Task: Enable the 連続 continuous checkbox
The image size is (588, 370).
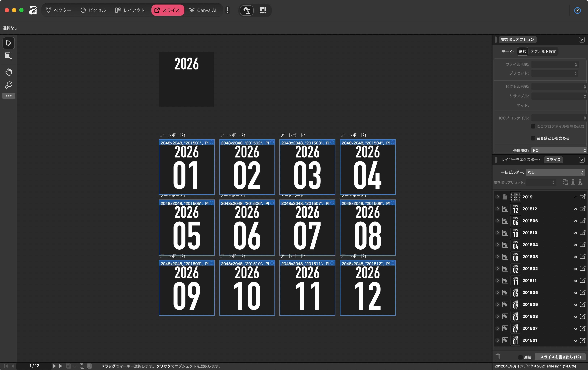Action: tap(520, 357)
